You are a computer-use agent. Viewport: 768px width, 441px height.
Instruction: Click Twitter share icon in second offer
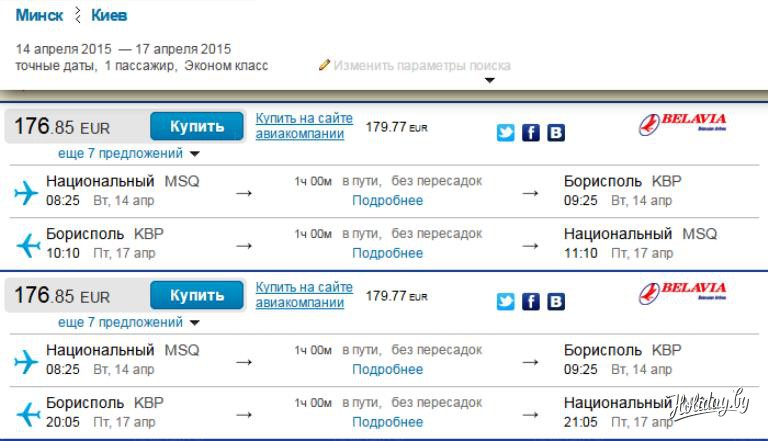pyautogui.click(x=506, y=302)
